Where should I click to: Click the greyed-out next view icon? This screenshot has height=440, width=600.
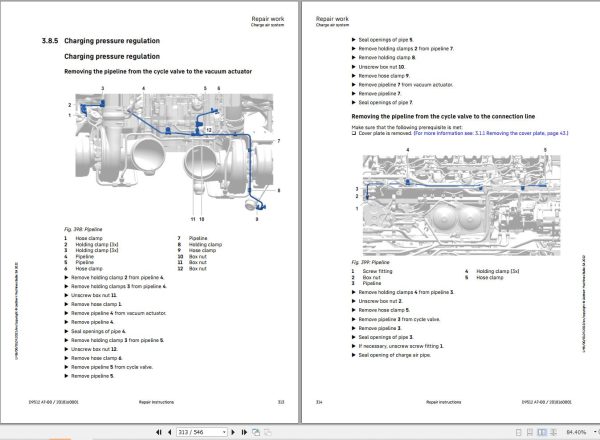click(x=267, y=432)
